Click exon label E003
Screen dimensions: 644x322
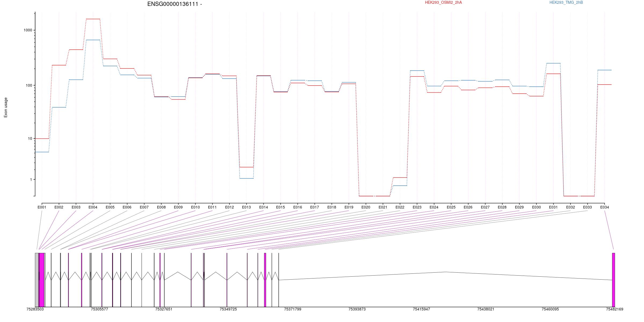click(x=76, y=207)
